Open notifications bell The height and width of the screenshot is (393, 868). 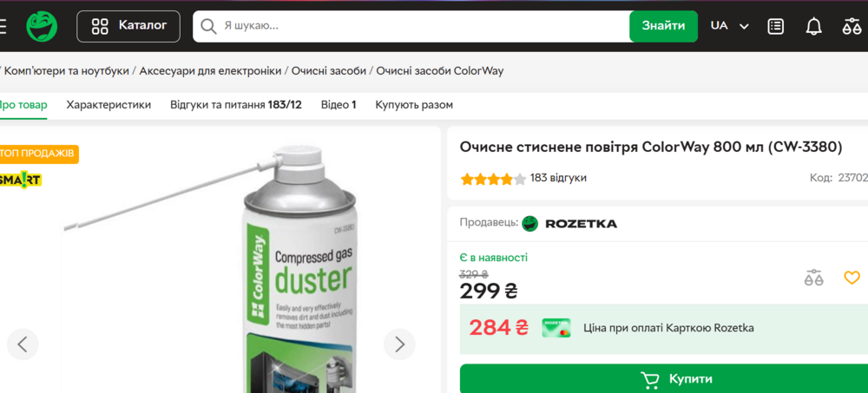[x=813, y=26]
